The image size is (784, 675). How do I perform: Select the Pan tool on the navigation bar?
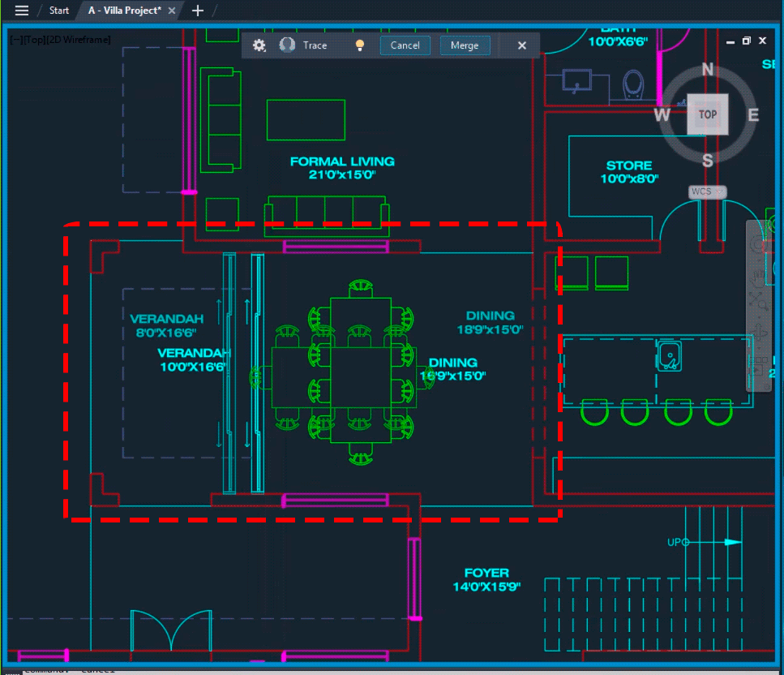758,277
